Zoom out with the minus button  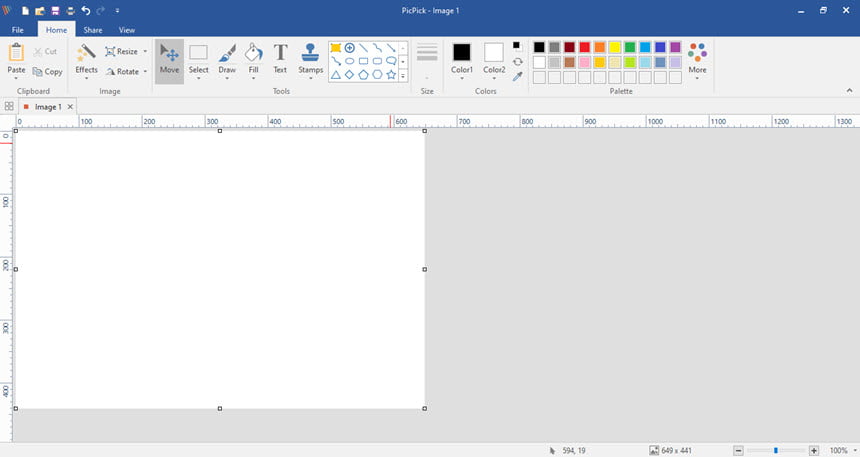point(738,450)
